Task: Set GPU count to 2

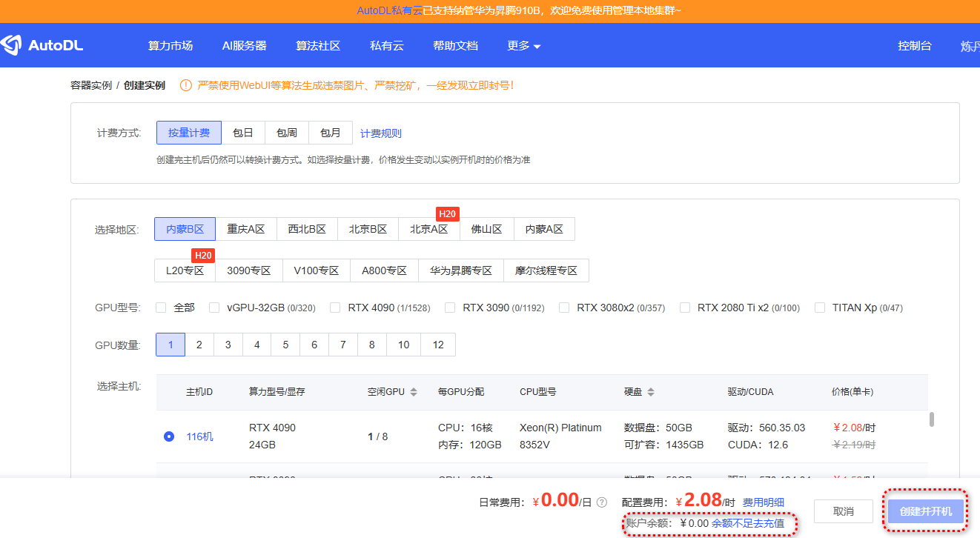Action: tap(199, 345)
